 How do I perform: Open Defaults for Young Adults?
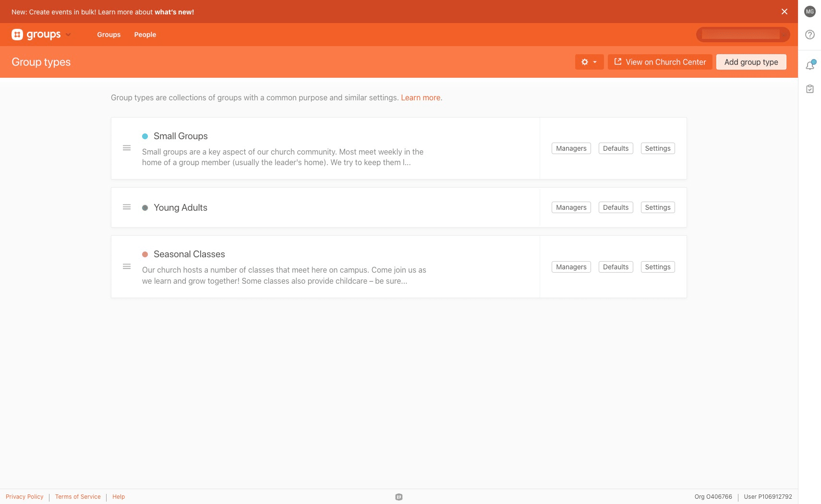[x=616, y=207]
